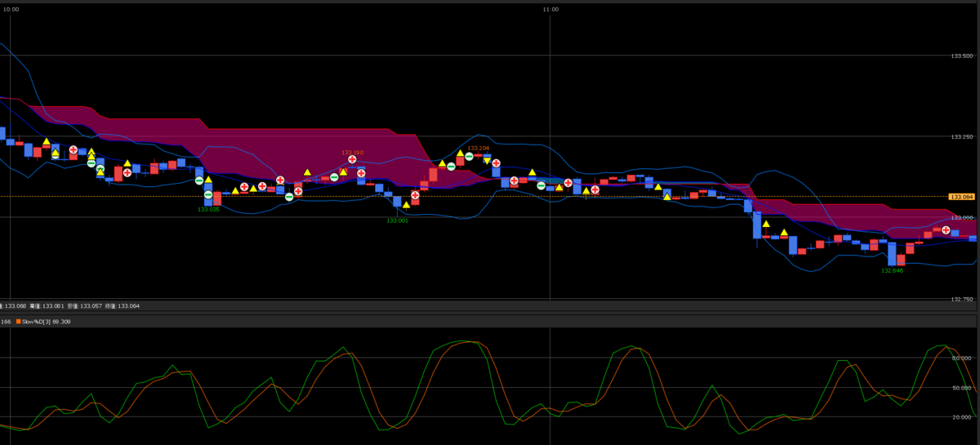This screenshot has height=445, width=980.
Task: Click the 終値:133.064 value in info bar
Action: 122,306
